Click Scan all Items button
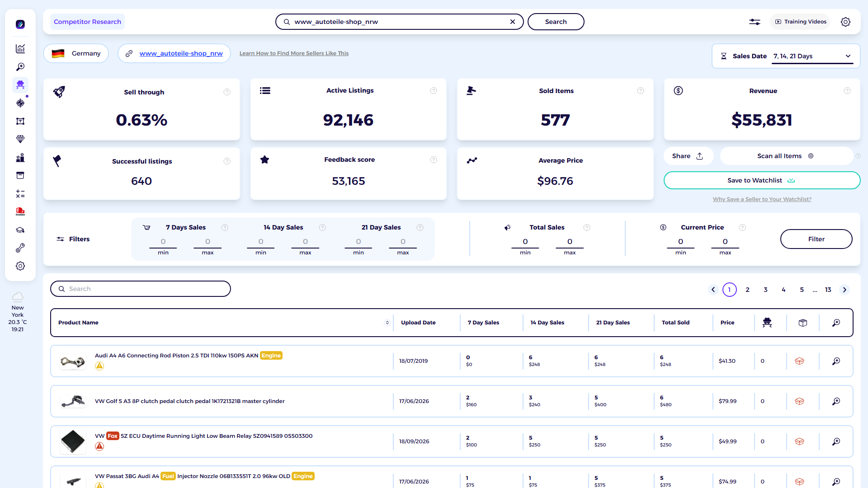Viewport: 868px width, 488px height. (786, 156)
